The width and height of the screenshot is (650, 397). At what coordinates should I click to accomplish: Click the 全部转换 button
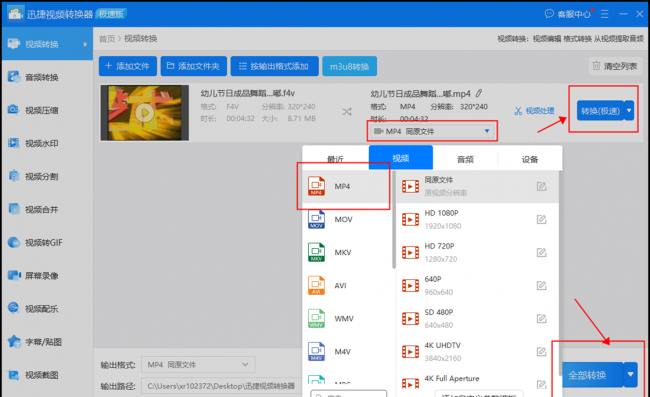(x=592, y=375)
